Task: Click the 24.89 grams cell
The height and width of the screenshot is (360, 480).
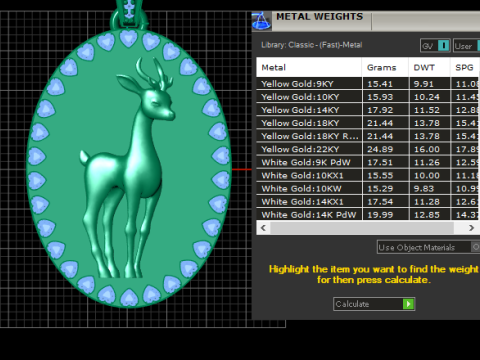Action: [385, 149]
